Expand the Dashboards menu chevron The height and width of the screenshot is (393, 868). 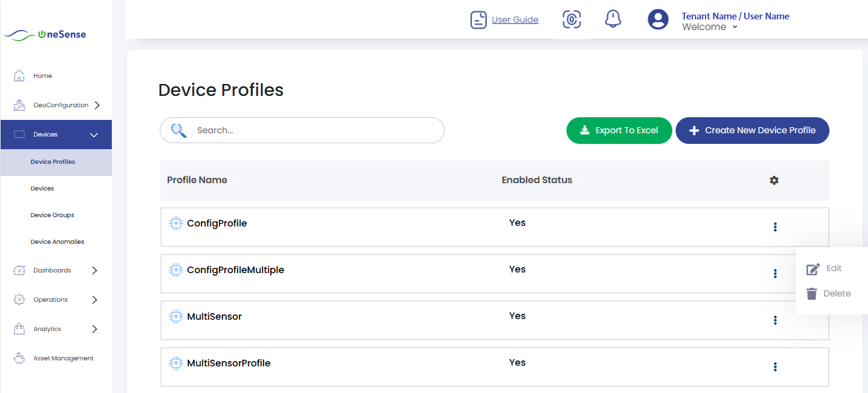[95, 270]
